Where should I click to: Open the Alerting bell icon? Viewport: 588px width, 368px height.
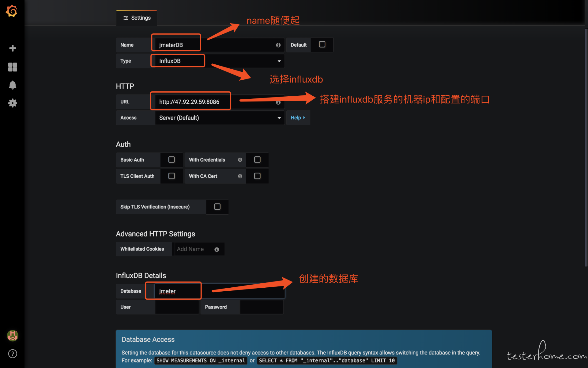coord(13,85)
